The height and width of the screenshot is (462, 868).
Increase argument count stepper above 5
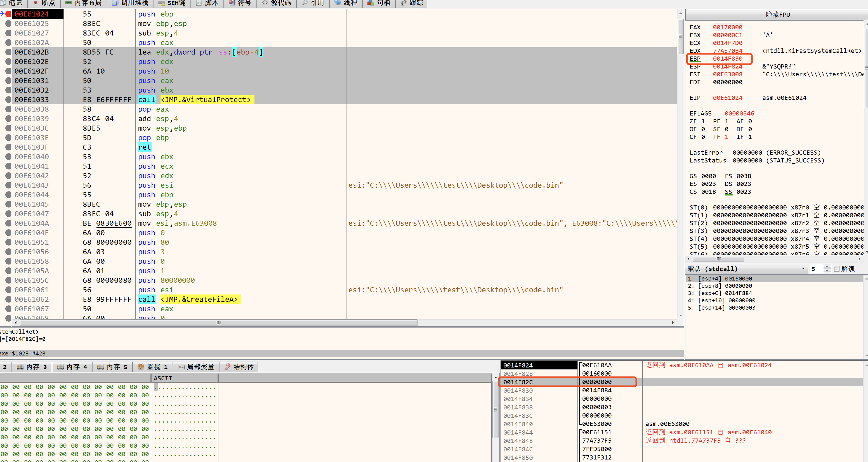pyautogui.click(x=827, y=267)
